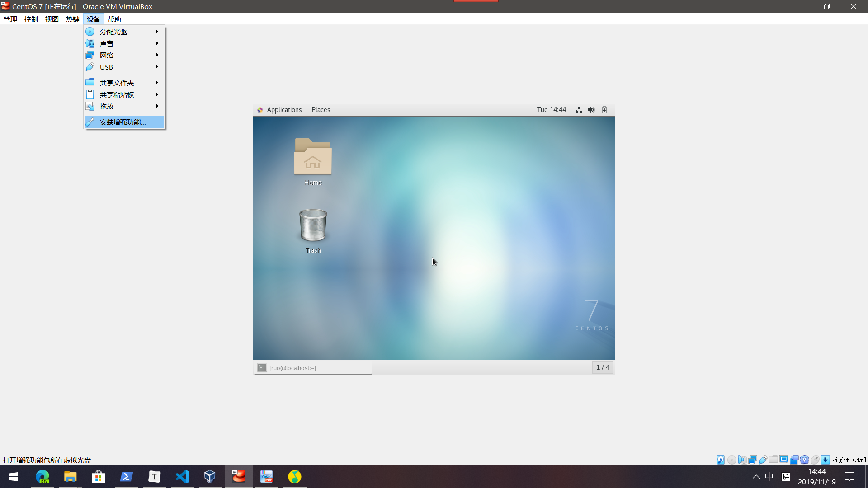Click the mouse integration status icon

(x=815, y=460)
